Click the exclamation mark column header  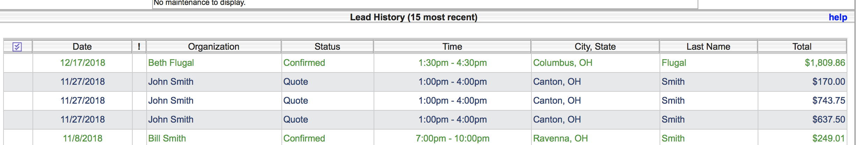[x=139, y=47]
